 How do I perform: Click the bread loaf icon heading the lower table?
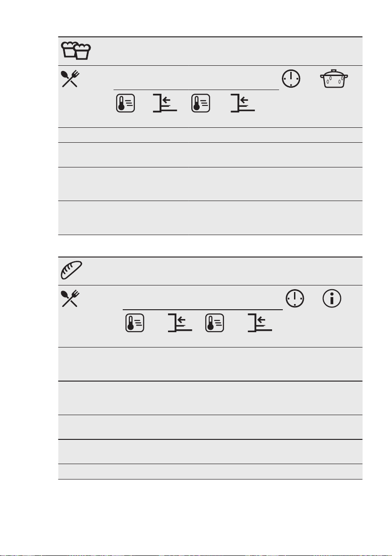click(x=71, y=270)
